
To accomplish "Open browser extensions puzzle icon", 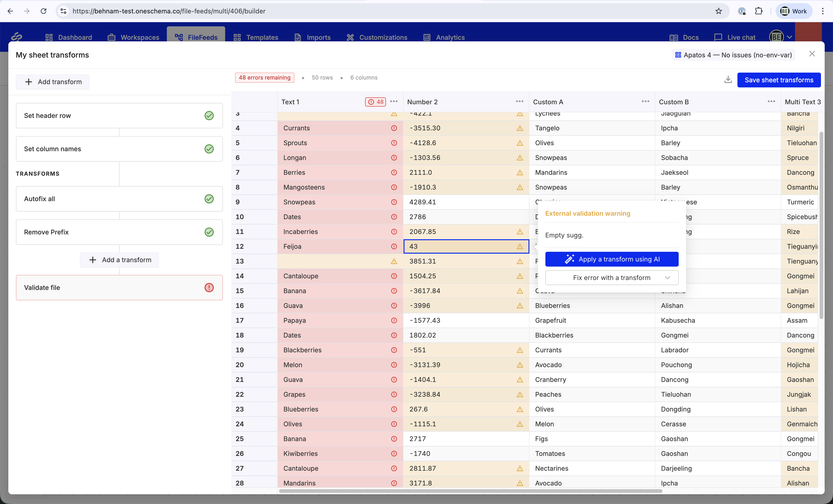I will click(759, 11).
